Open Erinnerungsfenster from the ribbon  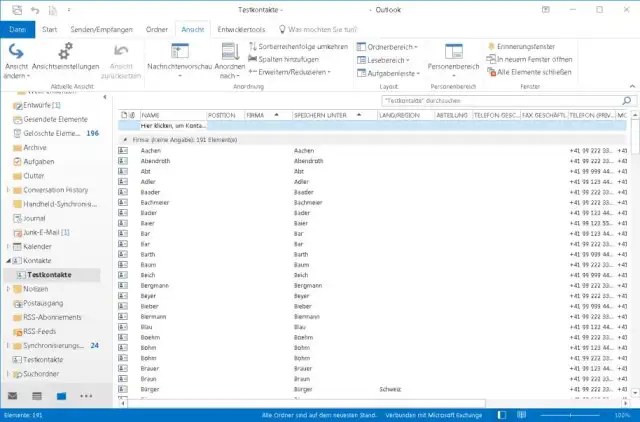click(x=527, y=46)
